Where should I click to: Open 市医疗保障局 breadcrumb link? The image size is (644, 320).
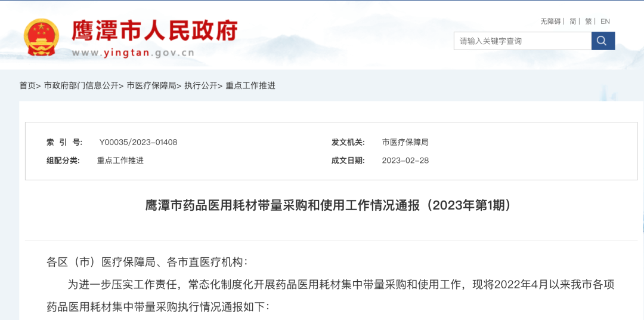coord(151,85)
